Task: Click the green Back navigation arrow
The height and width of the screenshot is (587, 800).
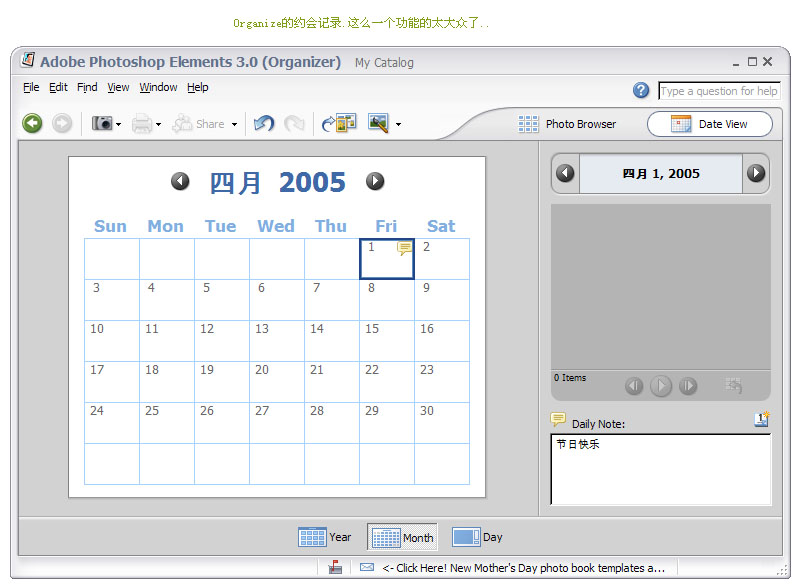Action: pyautogui.click(x=32, y=123)
